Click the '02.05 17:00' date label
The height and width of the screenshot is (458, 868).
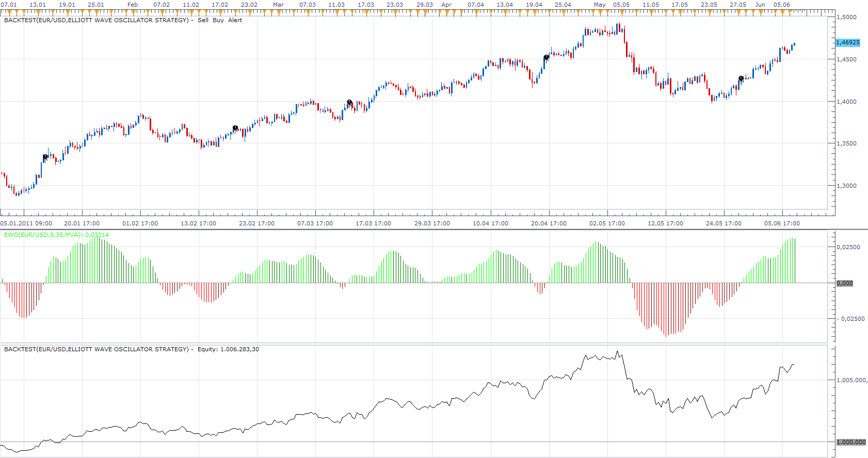(x=607, y=223)
